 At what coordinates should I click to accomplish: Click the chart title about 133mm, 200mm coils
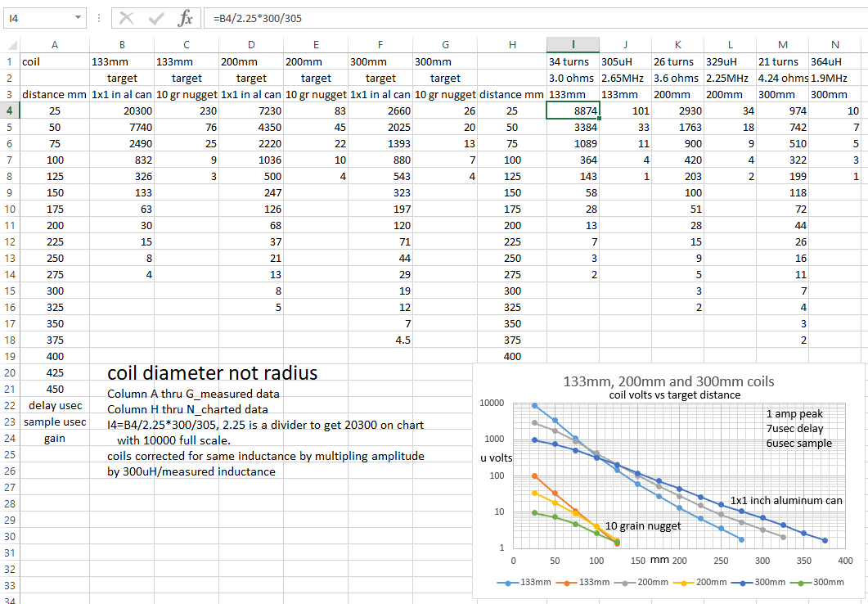(x=668, y=381)
